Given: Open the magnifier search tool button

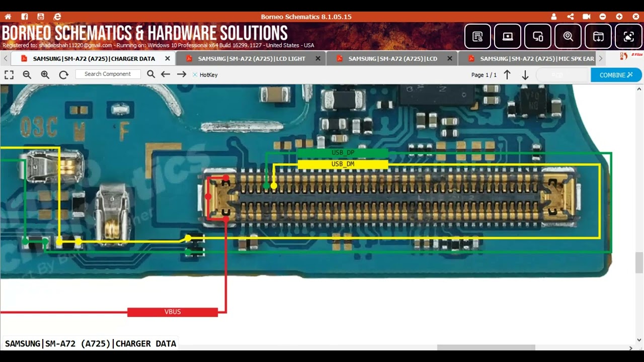Looking at the screenshot, I should point(568,36).
